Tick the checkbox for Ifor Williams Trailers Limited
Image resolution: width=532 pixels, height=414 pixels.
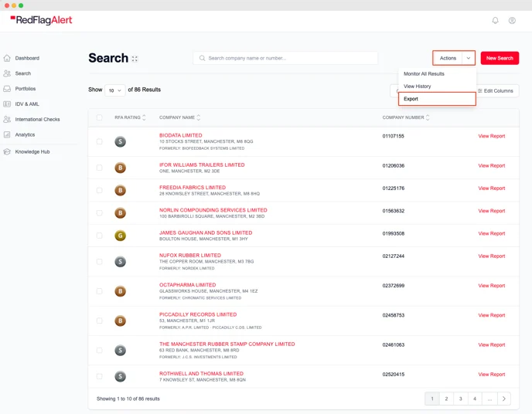click(x=100, y=168)
